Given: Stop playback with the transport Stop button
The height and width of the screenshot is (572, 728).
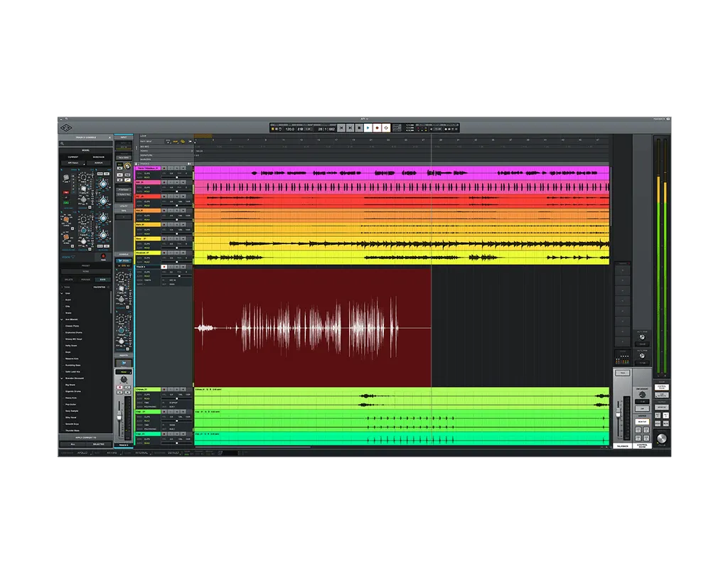Looking at the screenshot, I should click(359, 128).
